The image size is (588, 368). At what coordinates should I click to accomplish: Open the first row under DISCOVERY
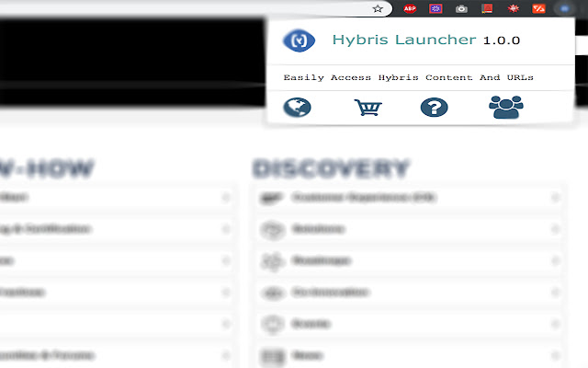point(409,198)
